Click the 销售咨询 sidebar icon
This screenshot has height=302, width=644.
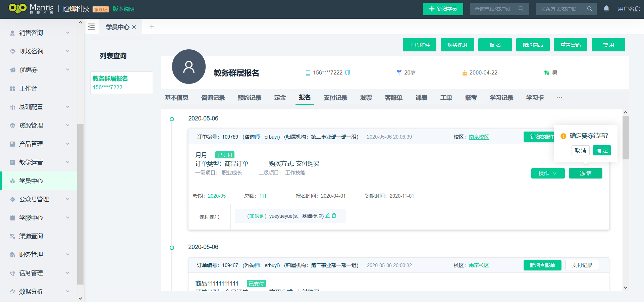tap(12, 33)
